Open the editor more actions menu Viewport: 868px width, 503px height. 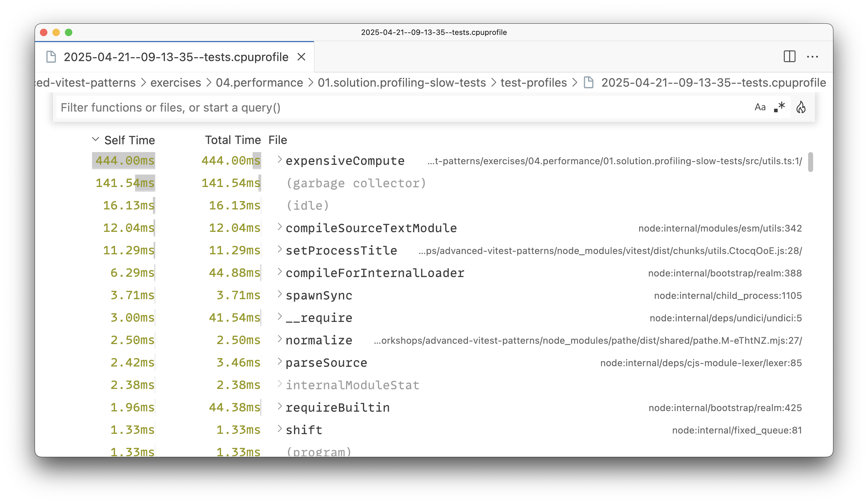[813, 57]
